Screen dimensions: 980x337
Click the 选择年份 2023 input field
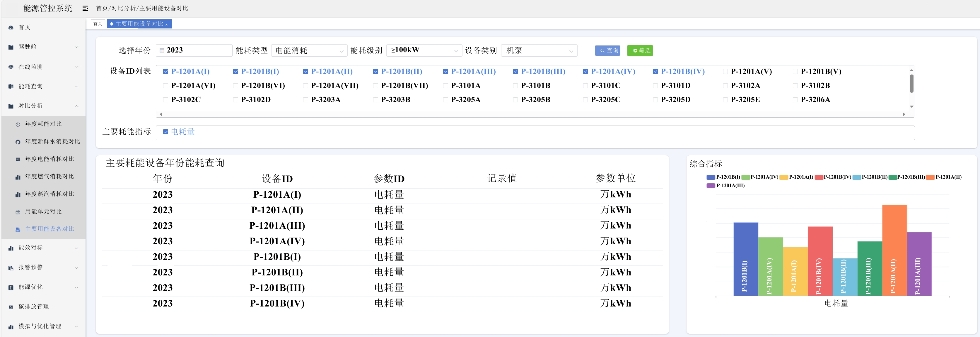pyautogui.click(x=194, y=50)
